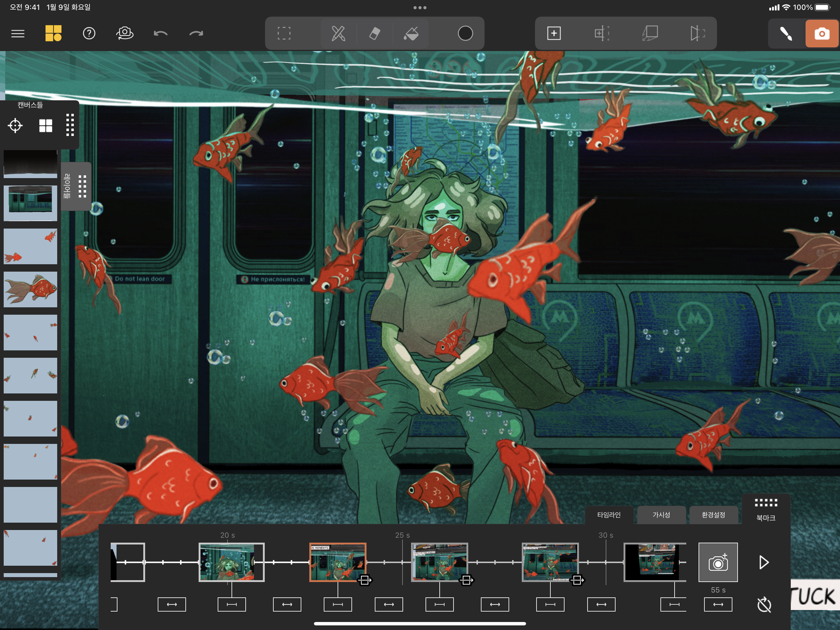Add a new canvas with plus icon
The image size is (840, 630).
click(554, 34)
